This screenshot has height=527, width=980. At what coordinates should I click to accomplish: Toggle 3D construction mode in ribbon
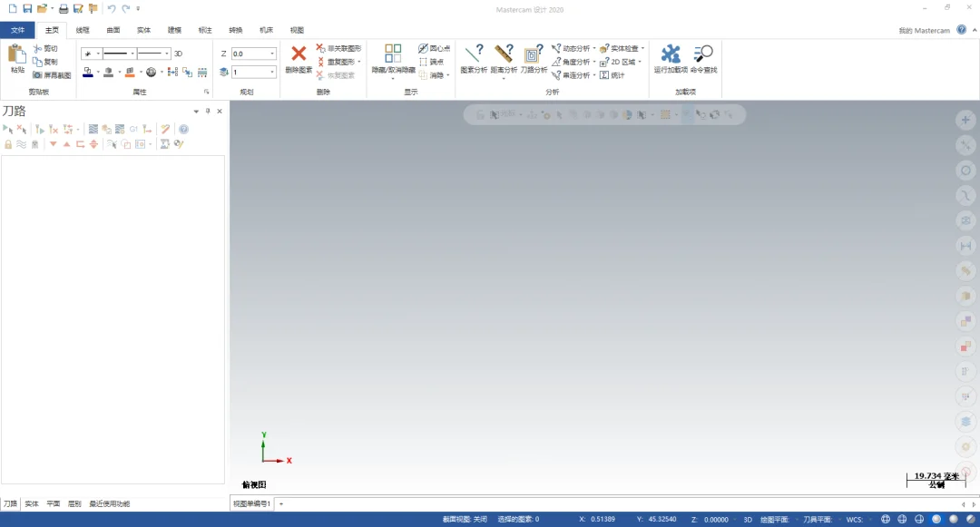point(178,54)
